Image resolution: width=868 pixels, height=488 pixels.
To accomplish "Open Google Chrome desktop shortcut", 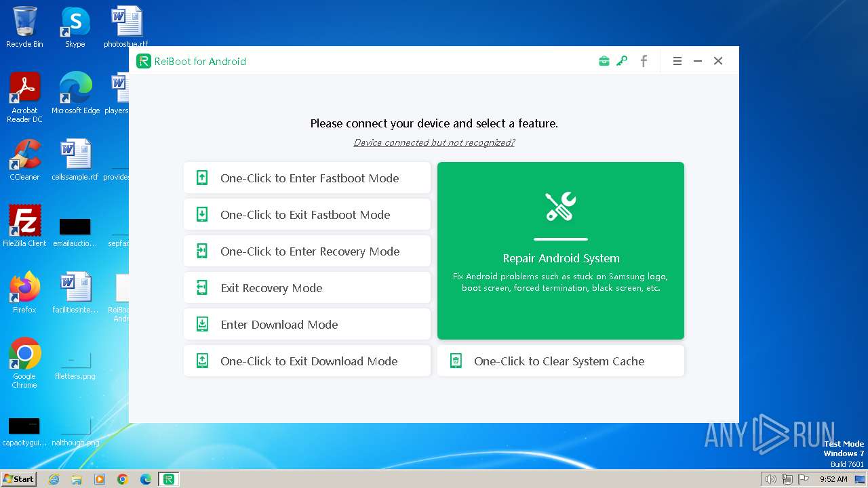I will click(x=24, y=363).
